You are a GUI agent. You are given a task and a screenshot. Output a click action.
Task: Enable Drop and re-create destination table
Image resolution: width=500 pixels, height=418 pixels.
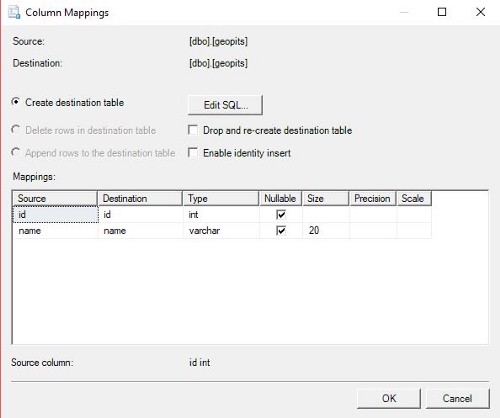[x=193, y=130]
